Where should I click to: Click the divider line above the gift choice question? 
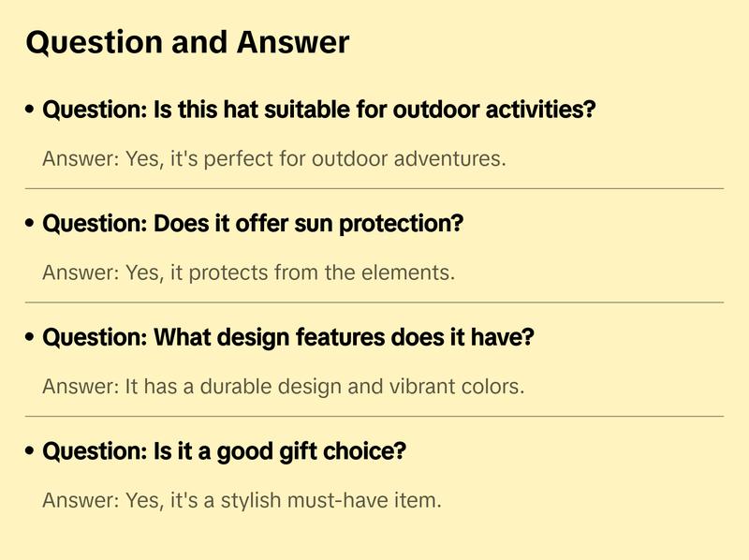point(374,416)
